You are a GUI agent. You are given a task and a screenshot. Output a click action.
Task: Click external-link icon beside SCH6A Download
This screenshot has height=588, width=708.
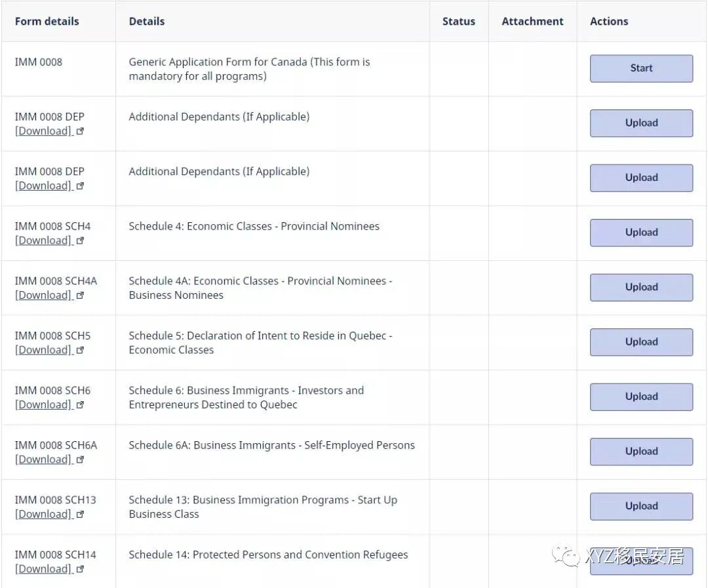[81, 460]
